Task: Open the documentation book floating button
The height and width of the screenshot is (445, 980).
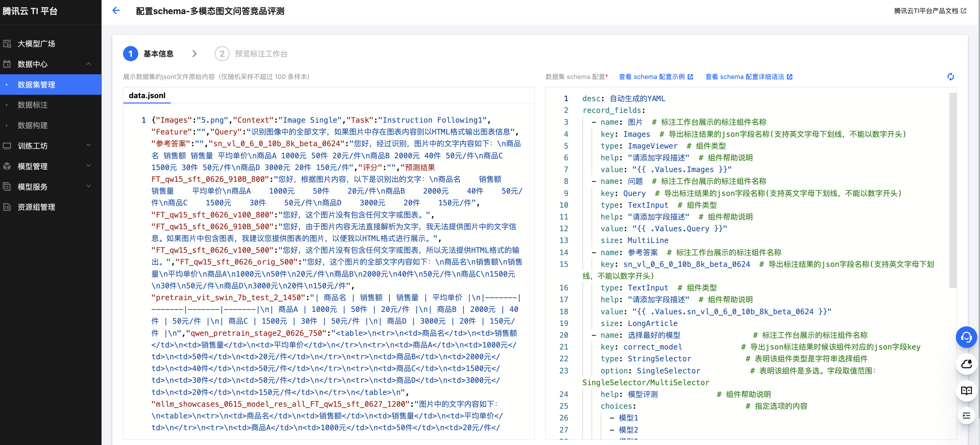Action: click(x=966, y=391)
